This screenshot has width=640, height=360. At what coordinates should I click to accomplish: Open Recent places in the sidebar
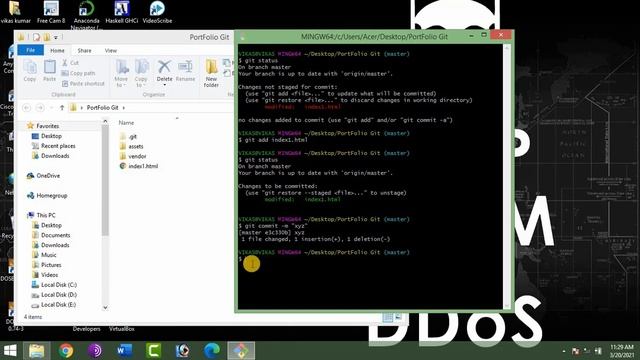pyautogui.click(x=53, y=146)
